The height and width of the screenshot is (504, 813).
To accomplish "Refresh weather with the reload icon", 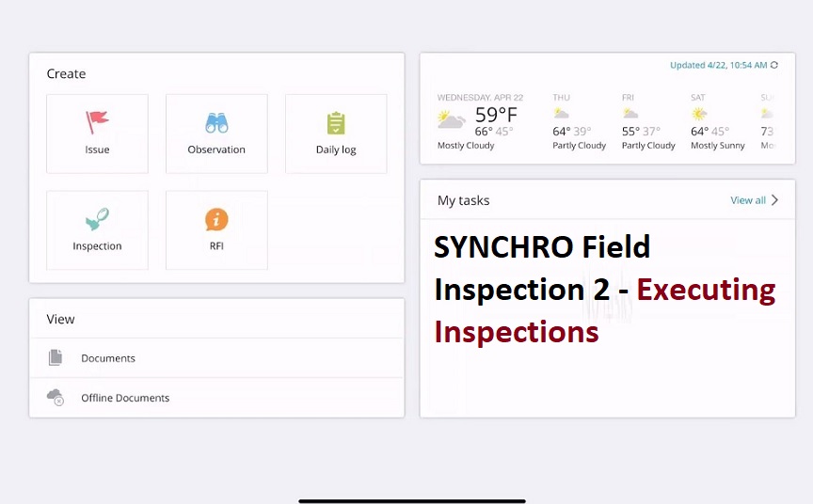I will point(774,65).
